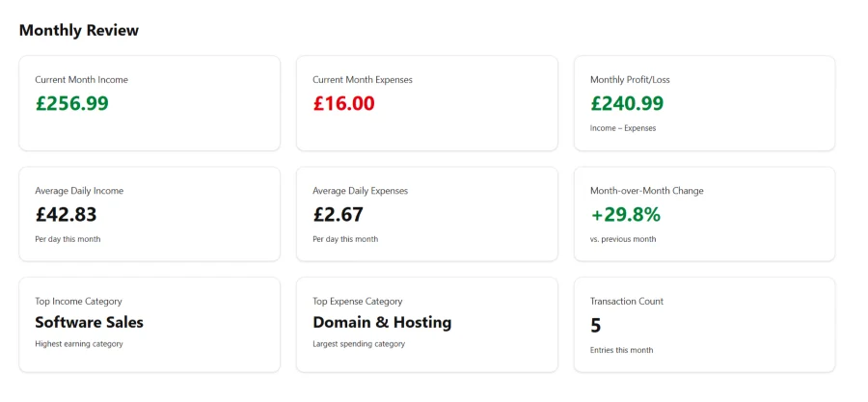868x402 pixels.
Task: Click the Monthly Review heading
Action: point(79,30)
